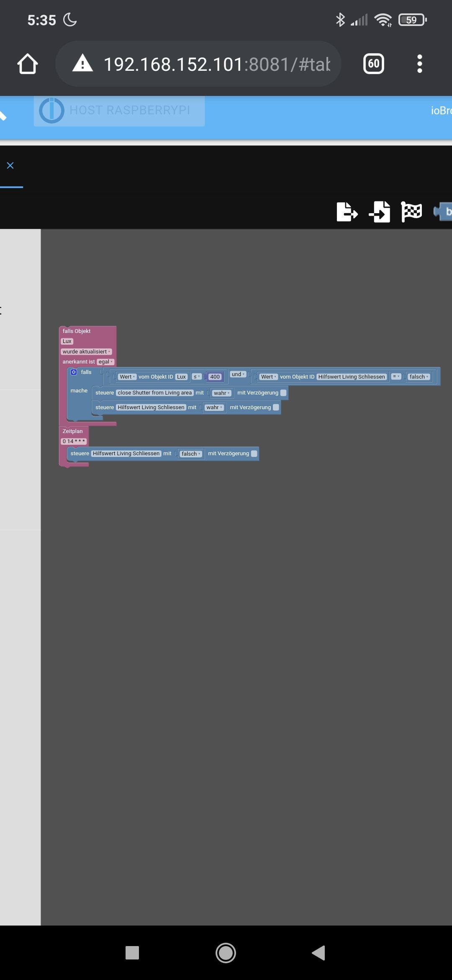Tap the Android recent apps square button
Viewport: 452px width, 980px height.
(x=132, y=953)
